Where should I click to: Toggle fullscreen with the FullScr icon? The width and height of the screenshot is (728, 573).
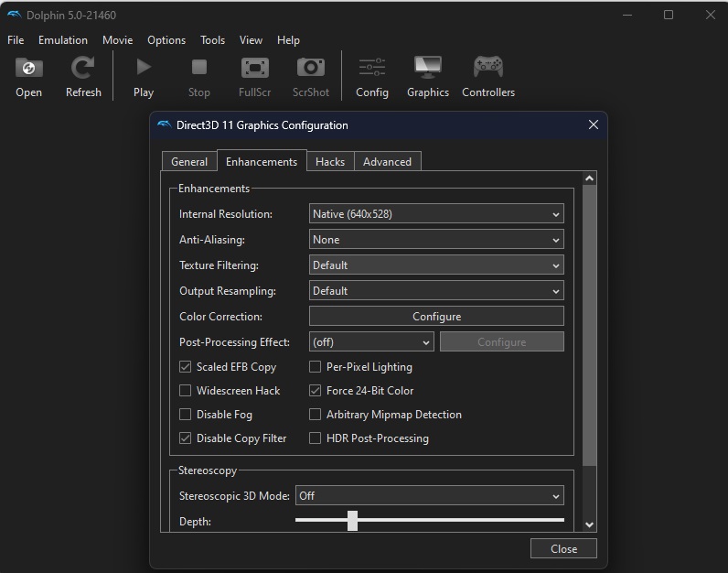(255, 68)
